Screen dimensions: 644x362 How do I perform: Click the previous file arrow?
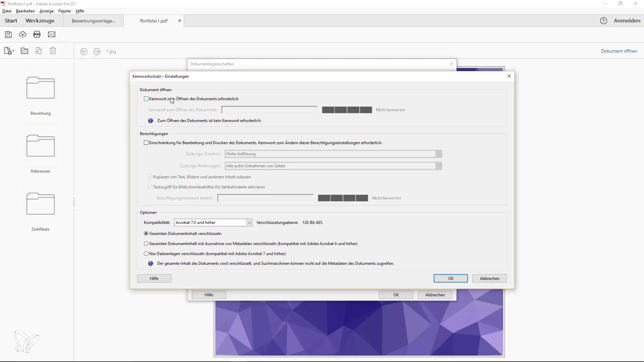tap(84, 52)
